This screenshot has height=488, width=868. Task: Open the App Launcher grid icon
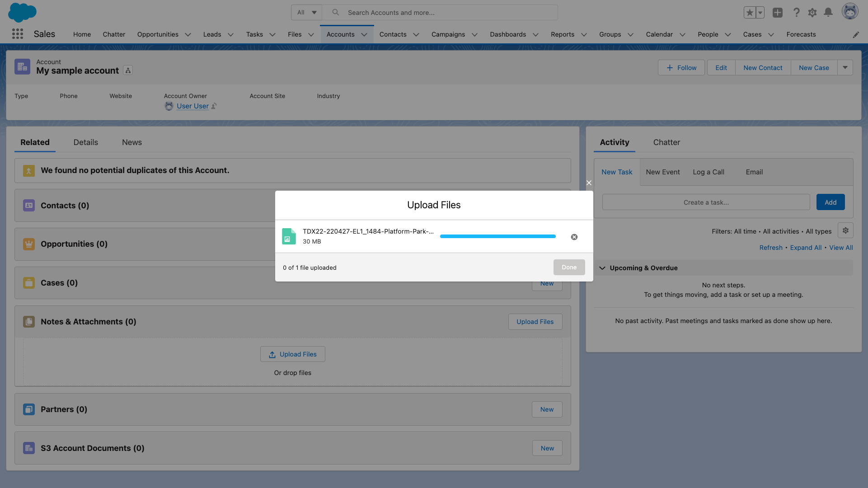coord(17,34)
